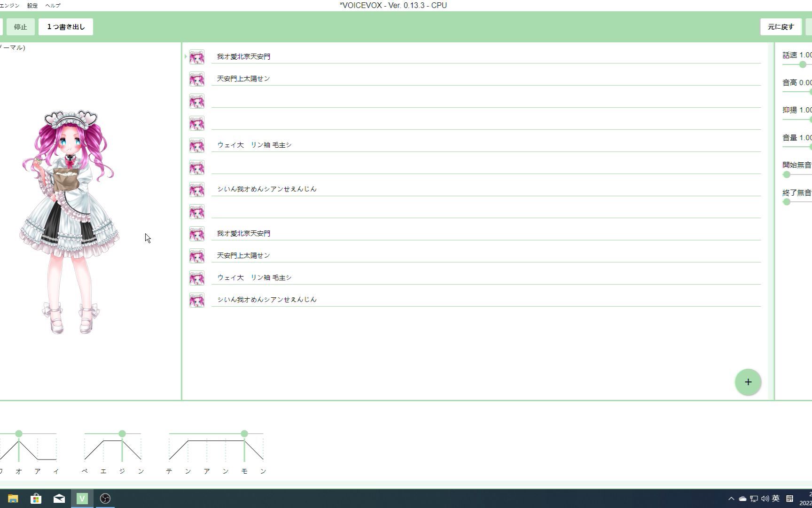Click the 音高 0.00 label

click(797, 83)
